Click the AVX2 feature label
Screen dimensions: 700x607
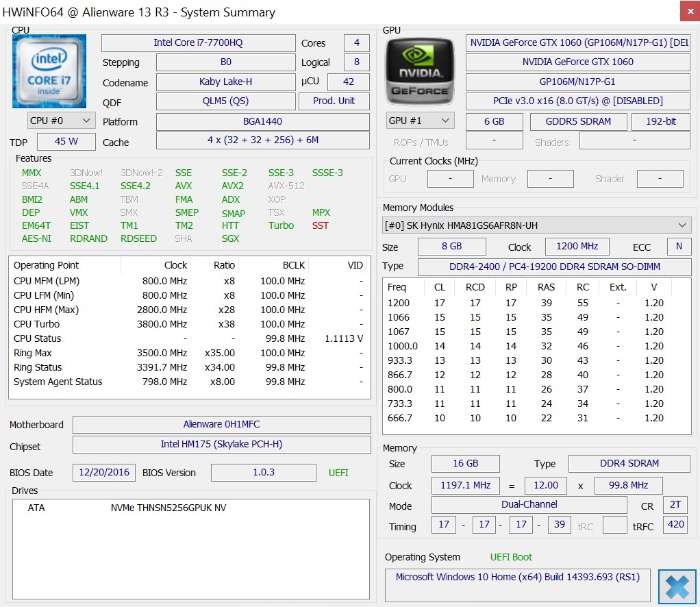click(232, 186)
